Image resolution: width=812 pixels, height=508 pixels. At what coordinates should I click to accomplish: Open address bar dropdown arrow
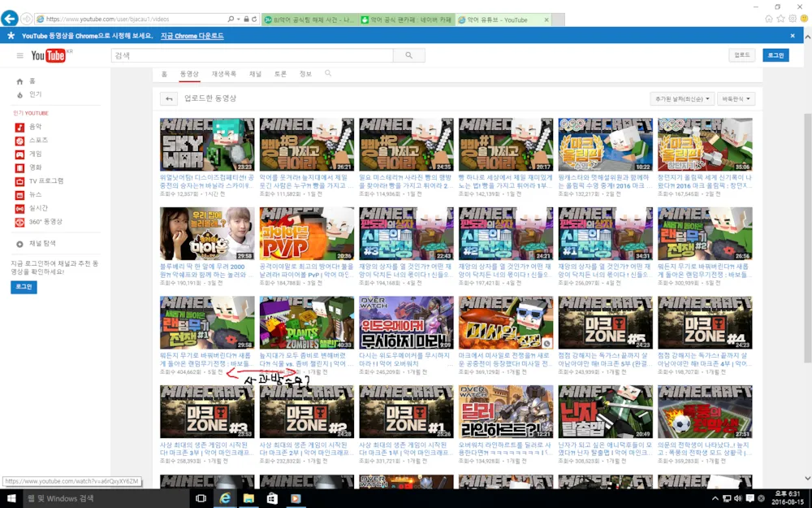pos(239,20)
